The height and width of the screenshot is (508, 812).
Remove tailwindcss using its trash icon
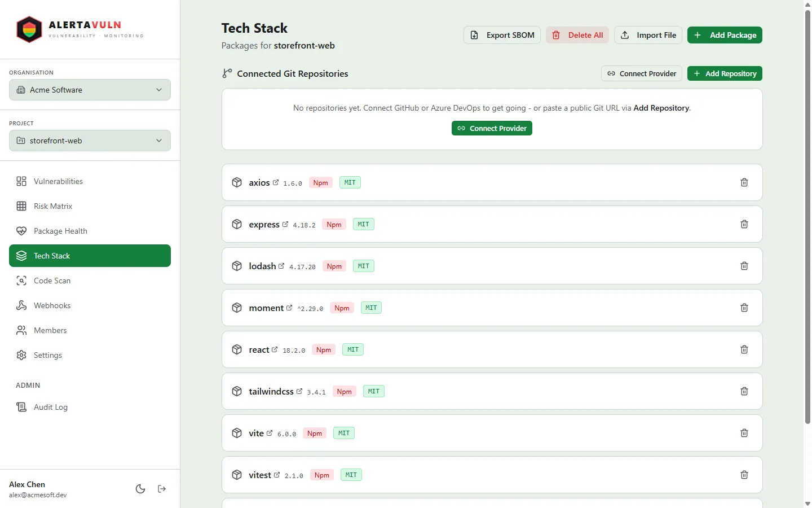[x=744, y=391]
